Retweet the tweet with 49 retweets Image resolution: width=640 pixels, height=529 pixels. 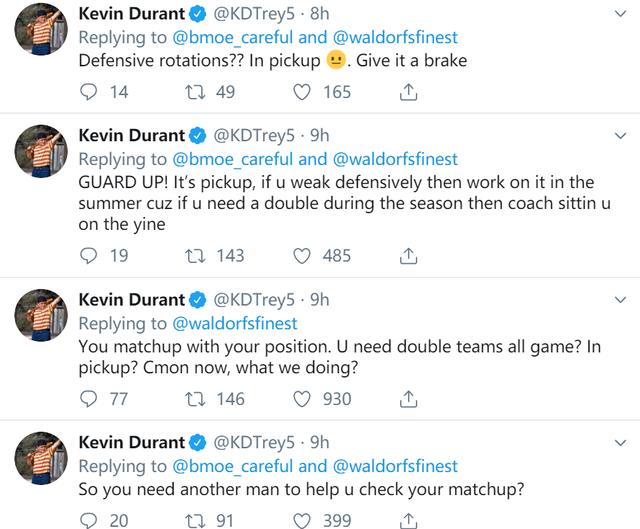[195, 92]
